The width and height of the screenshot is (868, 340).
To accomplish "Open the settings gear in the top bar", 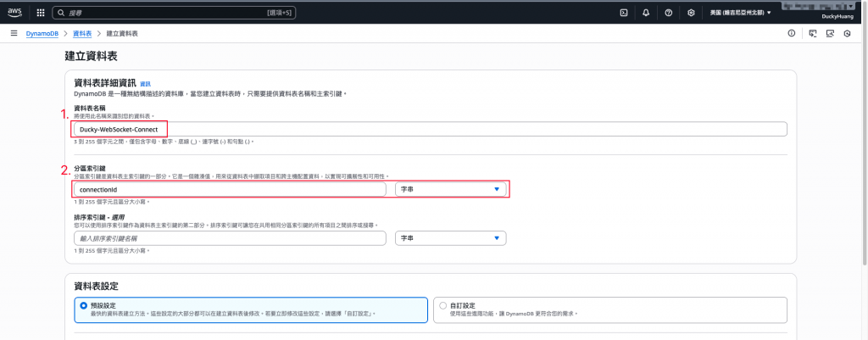I will coord(691,12).
